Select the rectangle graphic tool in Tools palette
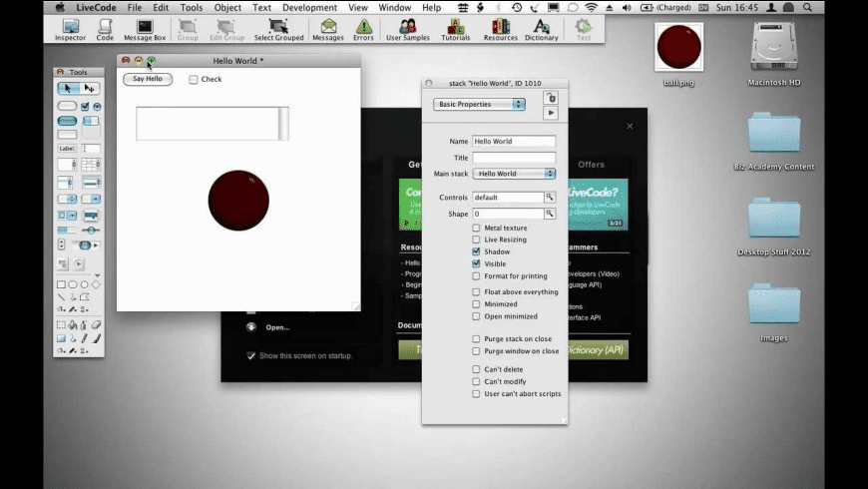The image size is (868, 489). point(61,284)
